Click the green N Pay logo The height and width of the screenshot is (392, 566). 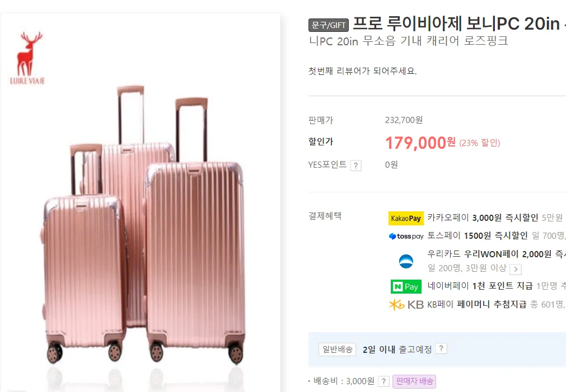406,287
